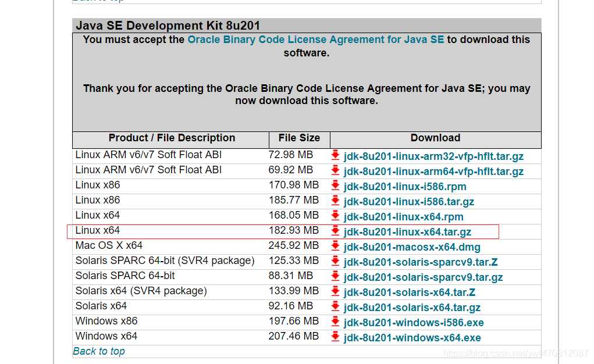Download jdk-8u201-solaris-sparcv9.tar.gz link
The height and width of the screenshot is (364, 594).
click(x=423, y=277)
